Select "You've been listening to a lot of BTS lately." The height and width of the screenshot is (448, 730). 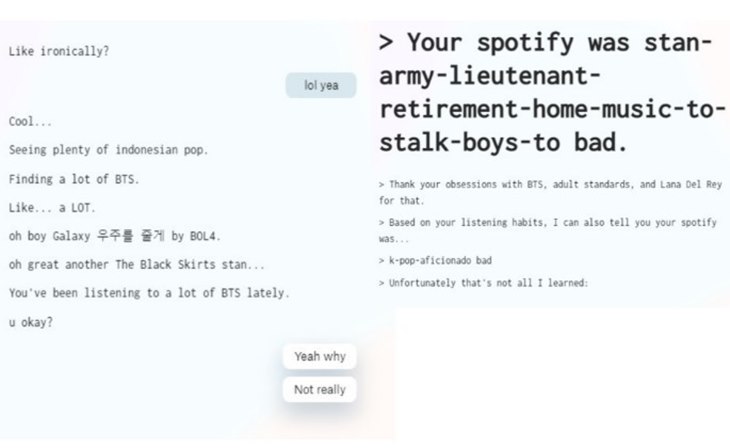149,293
